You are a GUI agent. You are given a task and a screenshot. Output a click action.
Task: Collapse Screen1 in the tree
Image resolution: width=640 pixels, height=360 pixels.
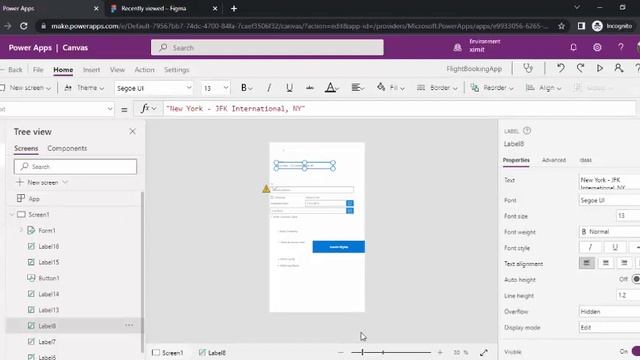coord(12,214)
